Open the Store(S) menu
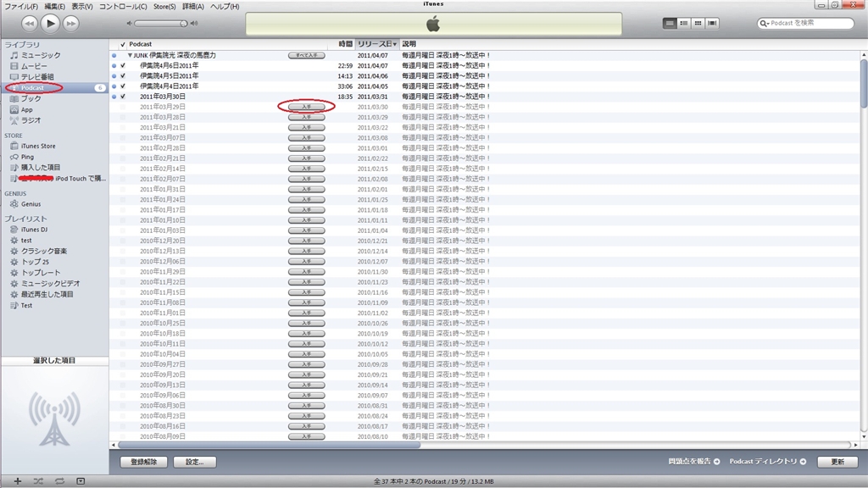Screen dimensions: 868x488 tap(164, 7)
